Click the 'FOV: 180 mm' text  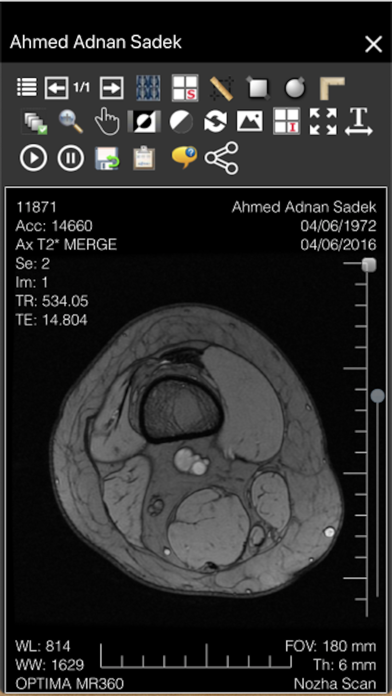(x=331, y=646)
